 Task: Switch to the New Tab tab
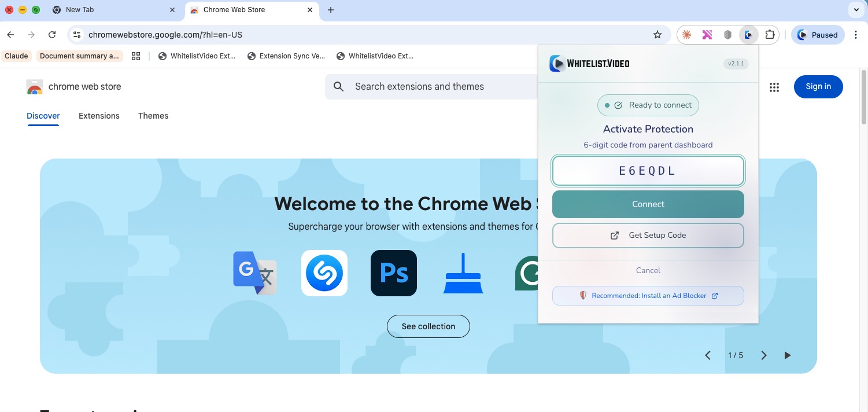[114, 10]
